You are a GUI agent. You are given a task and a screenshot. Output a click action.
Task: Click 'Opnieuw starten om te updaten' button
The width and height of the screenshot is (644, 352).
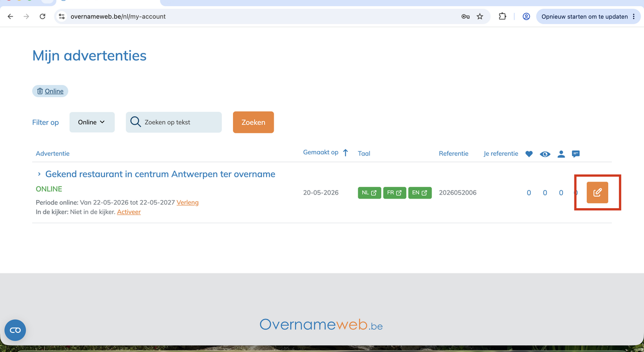pyautogui.click(x=584, y=17)
